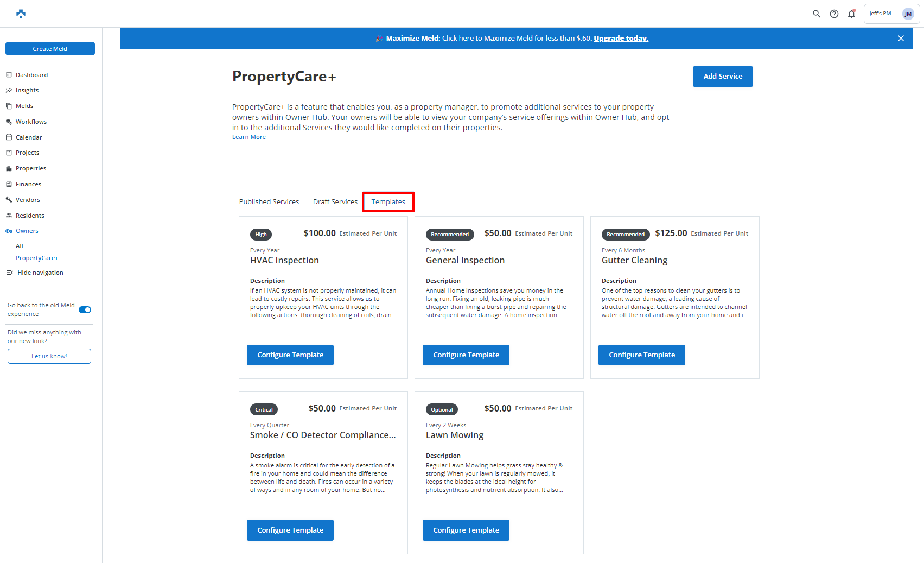The height and width of the screenshot is (563, 924).
Task: Open Dashboard from the sidebar
Action: click(31, 75)
